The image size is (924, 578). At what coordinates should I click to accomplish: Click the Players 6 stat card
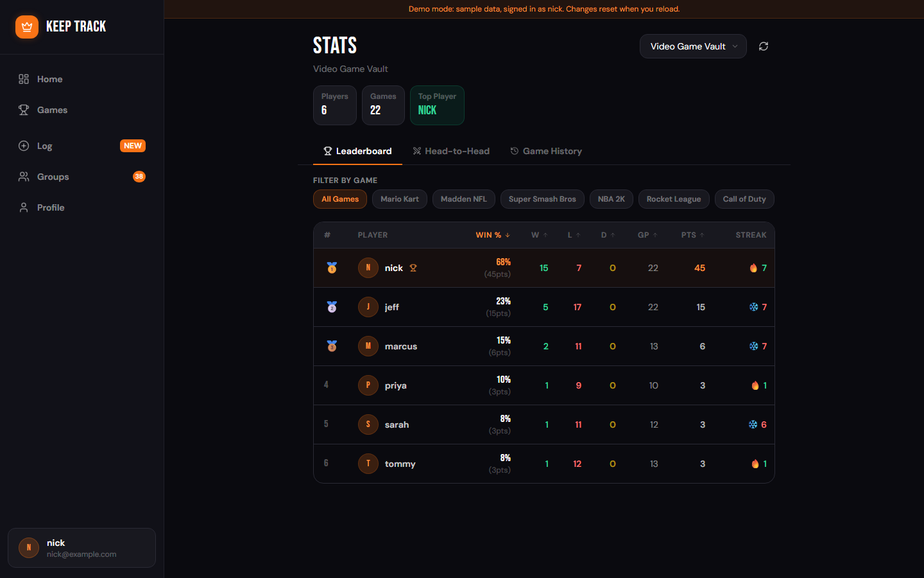[335, 105]
